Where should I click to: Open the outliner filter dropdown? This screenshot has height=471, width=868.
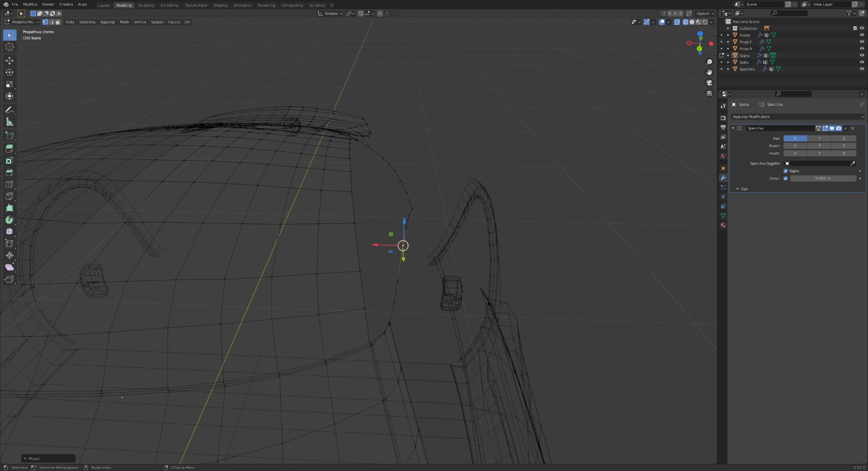point(851,13)
